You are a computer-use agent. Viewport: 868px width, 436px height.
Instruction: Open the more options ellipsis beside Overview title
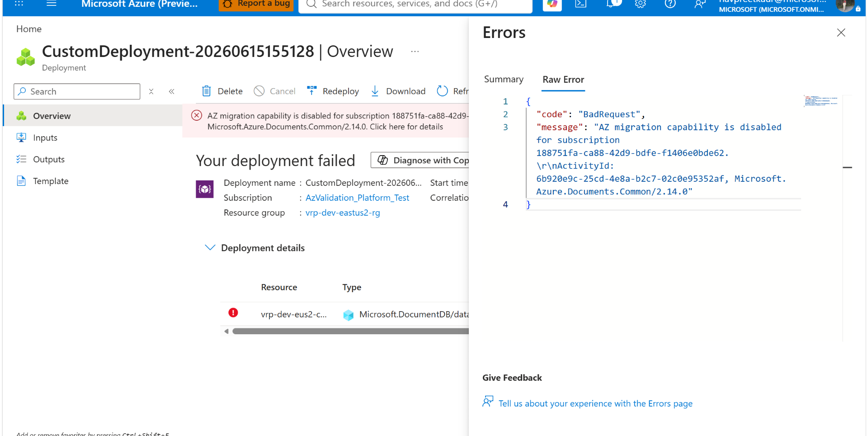[x=415, y=52]
